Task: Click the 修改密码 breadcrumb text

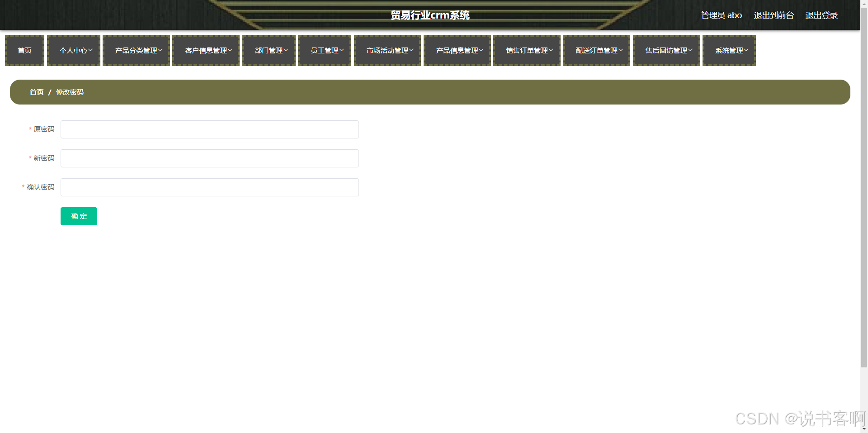Action: tap(70, 92)
